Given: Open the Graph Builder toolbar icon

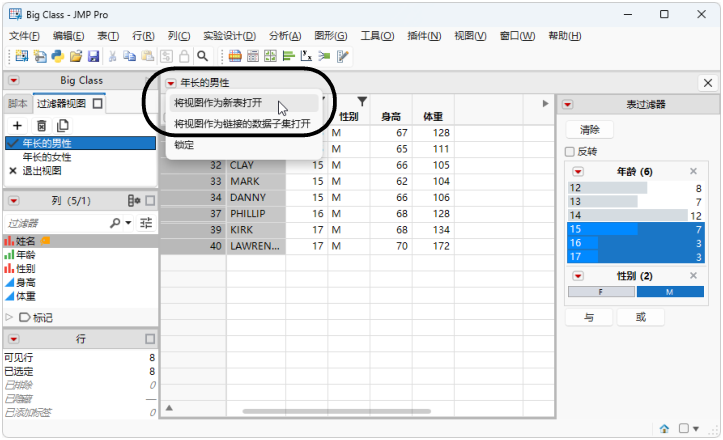Looking at the screenshot, I should click(x=270, y=56).
